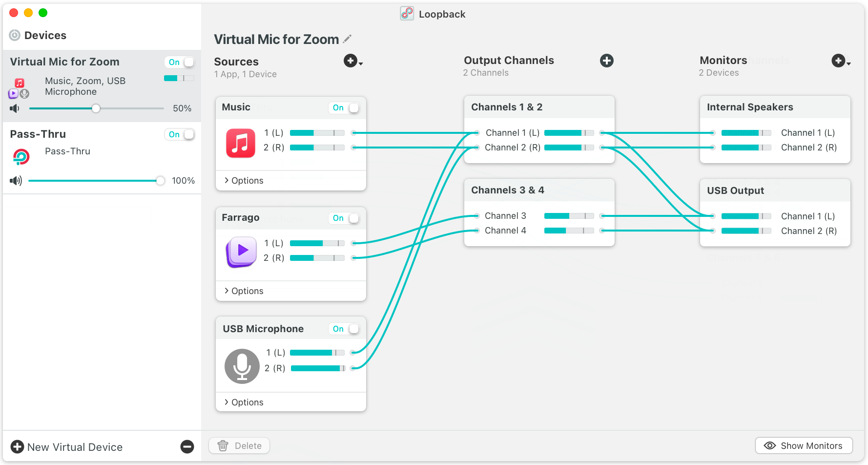Click the USB Microphone icon
868x465 pixels.
click(x=242, y=366)
